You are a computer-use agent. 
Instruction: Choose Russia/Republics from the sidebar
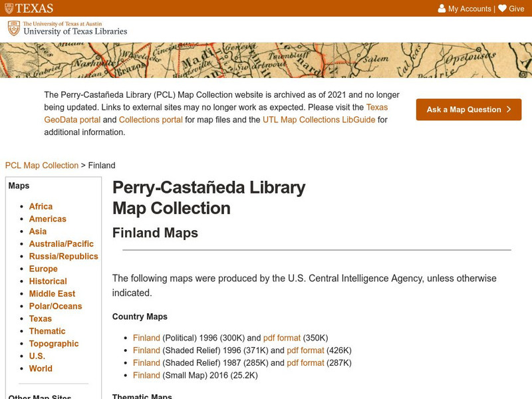[x=63, y=257]
